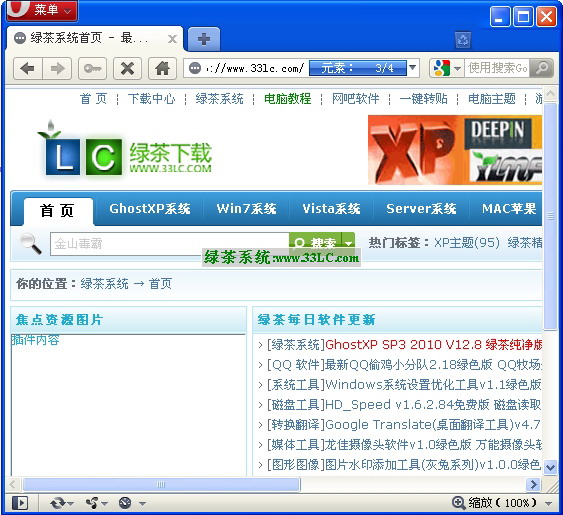
Task: Open the password manager key icon
Action: (92, 68)
